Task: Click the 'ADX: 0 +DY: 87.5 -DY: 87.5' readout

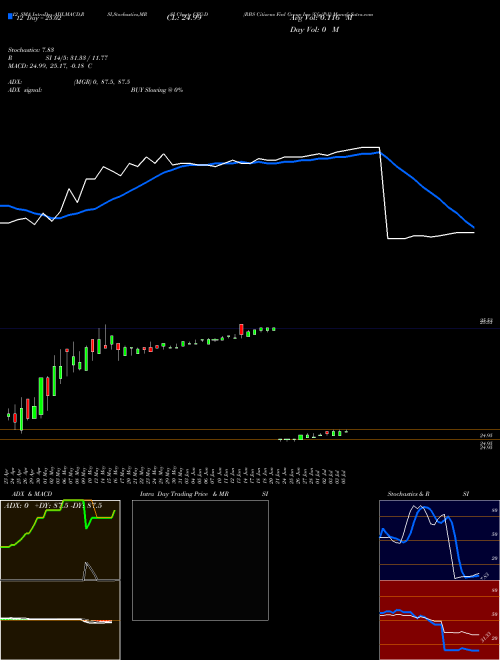Action: point(53,506)
